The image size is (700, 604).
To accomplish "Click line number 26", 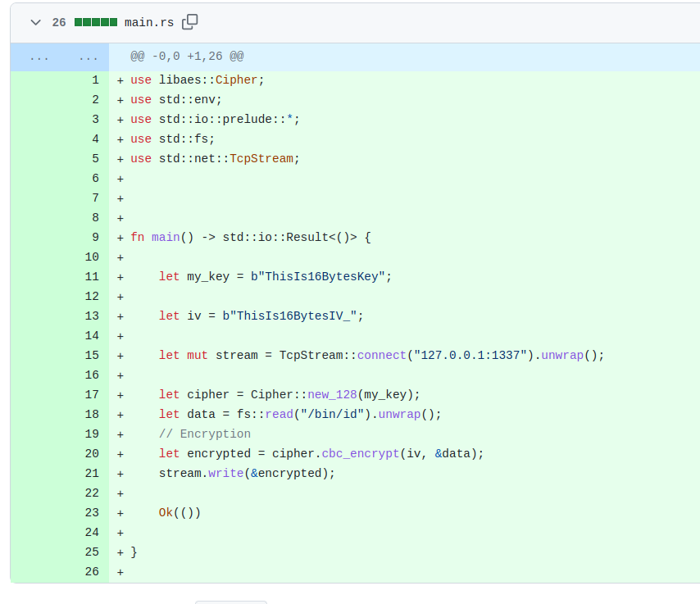I will [92, 571].
